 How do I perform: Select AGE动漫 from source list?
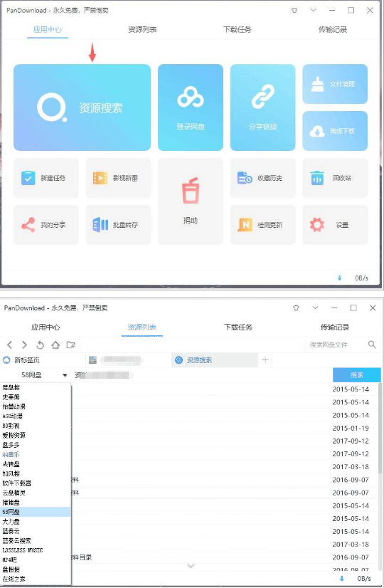pos(36,416)
